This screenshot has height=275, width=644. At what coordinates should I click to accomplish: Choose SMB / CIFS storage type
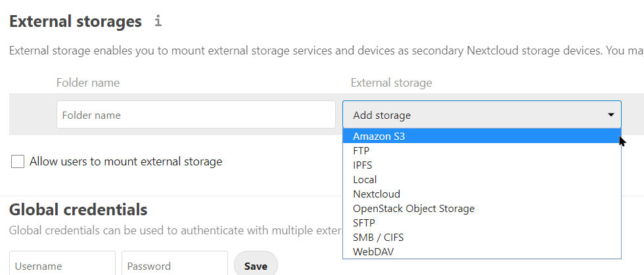[x=379, y=238]
